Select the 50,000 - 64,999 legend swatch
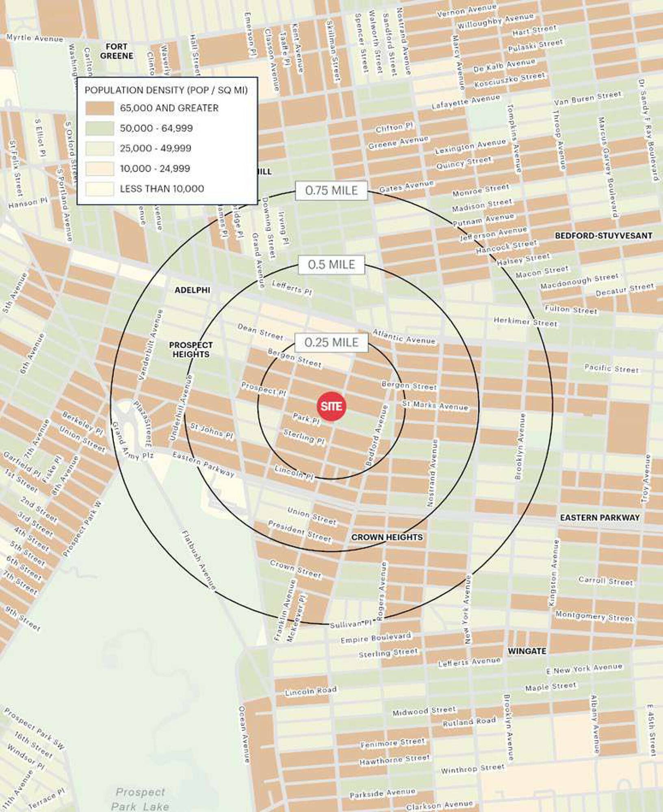 point(100,129)
